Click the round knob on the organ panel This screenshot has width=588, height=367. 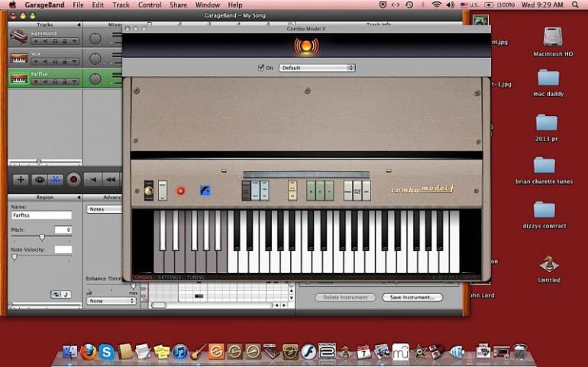click(x=148, y=191)
